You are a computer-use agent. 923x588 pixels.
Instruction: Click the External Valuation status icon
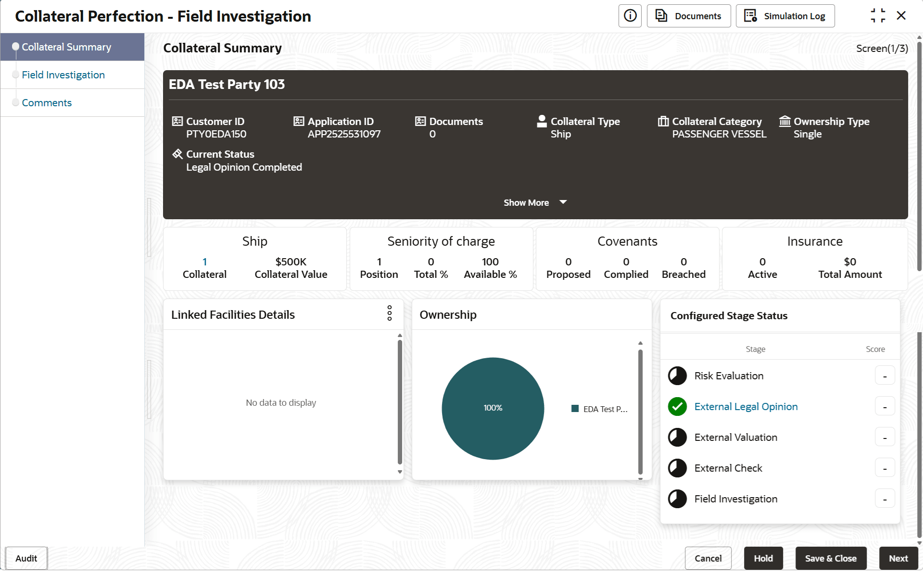(x=677, y=438)
